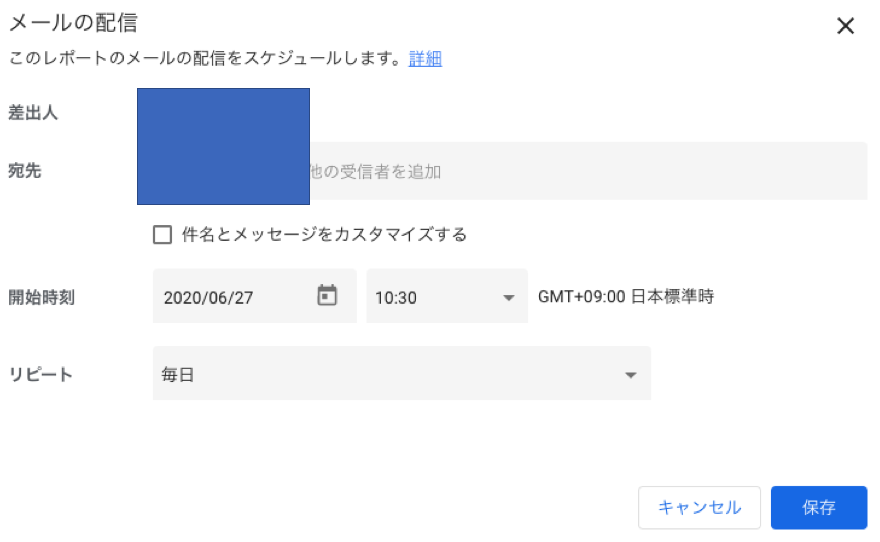
Task: Click the メールの配信 dialog title
Action: coord(73,22)
